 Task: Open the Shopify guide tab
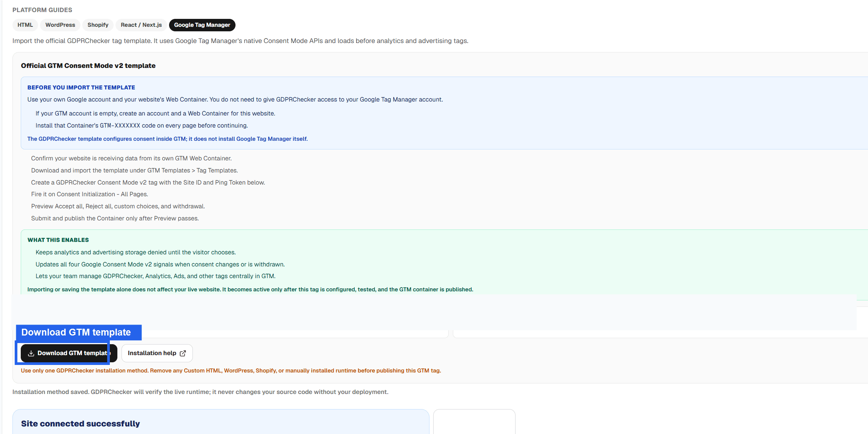pyautogui.click(x=98, y=25)
